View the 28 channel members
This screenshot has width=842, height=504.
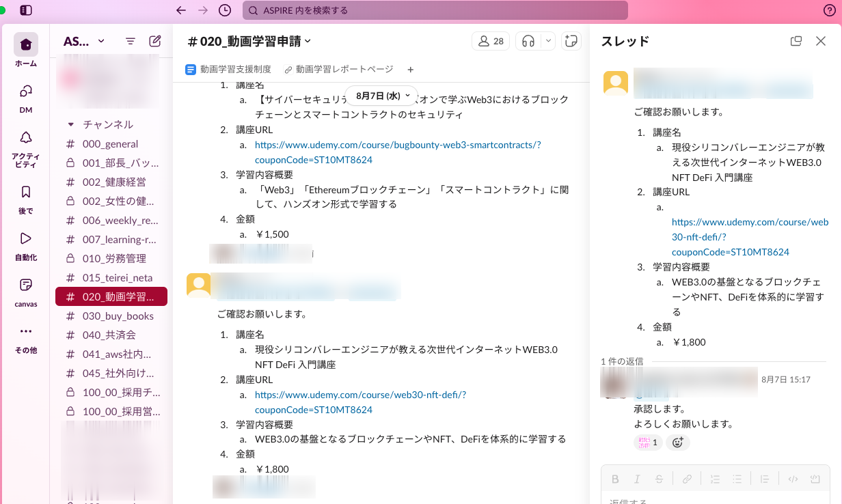tap(491, 41)
